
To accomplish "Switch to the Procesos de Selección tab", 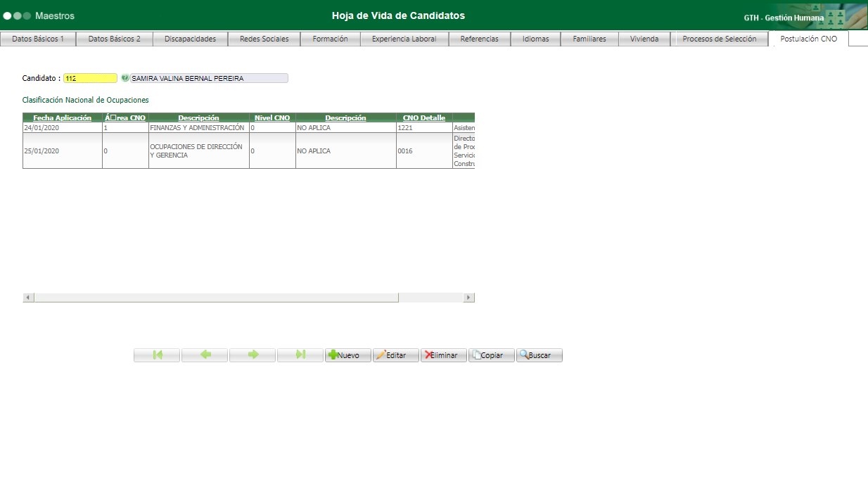I will (720, 39).
